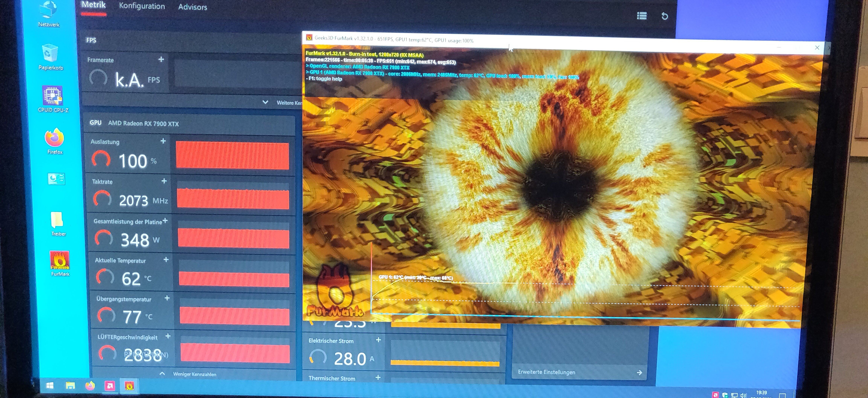Switch to FurMark taskbar icon
The width and height of the screenshot is (868, 398).
click(129, 386)
